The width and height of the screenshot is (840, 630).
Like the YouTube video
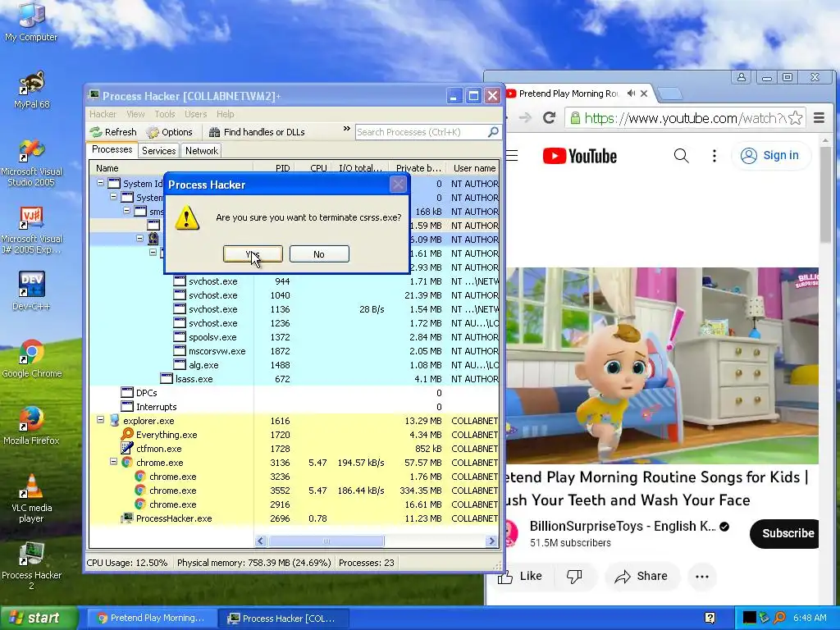point(519,576)
